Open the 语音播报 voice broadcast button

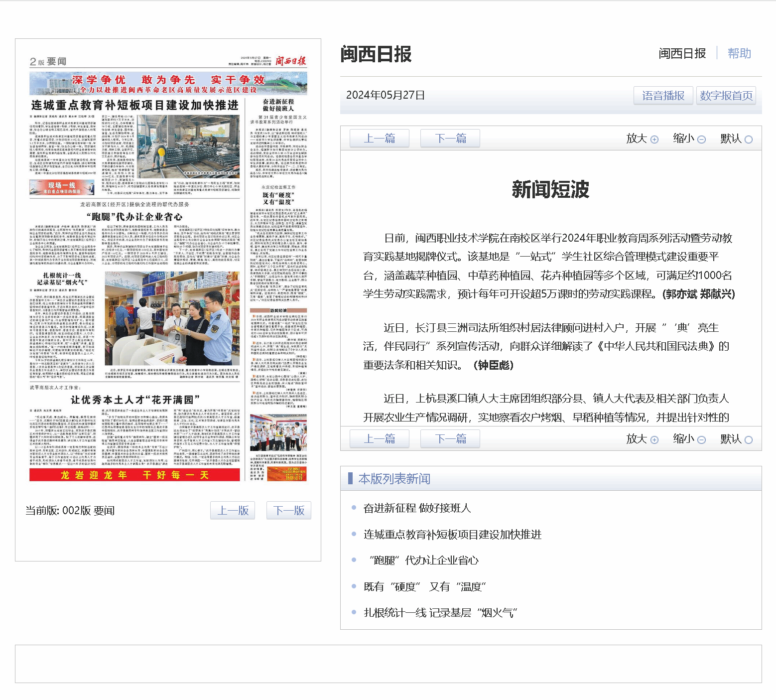tap(663, 96)
